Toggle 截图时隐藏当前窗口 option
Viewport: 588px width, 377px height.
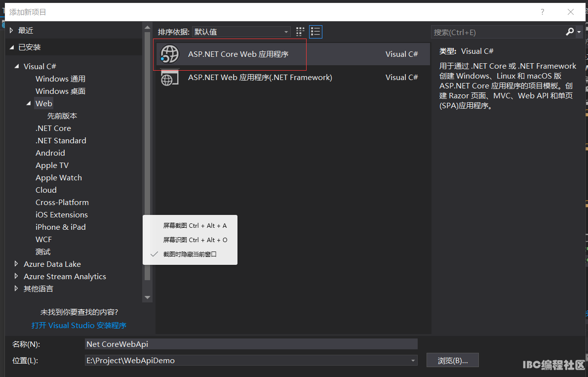click(190, 254)
